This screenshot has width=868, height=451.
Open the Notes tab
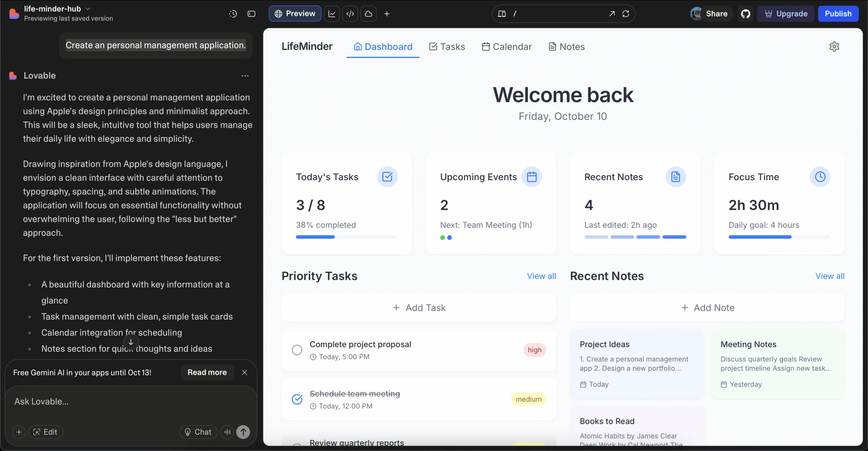[x=567, y=46]
